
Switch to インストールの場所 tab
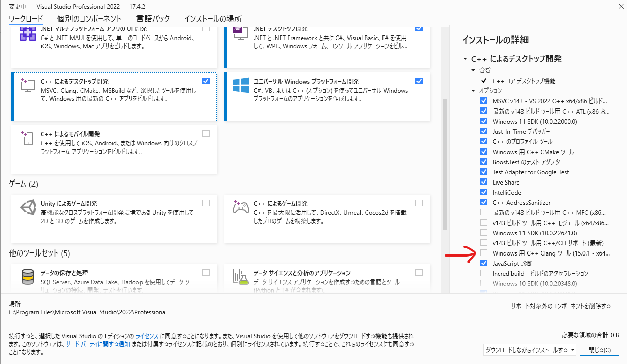tap(213, 18)
